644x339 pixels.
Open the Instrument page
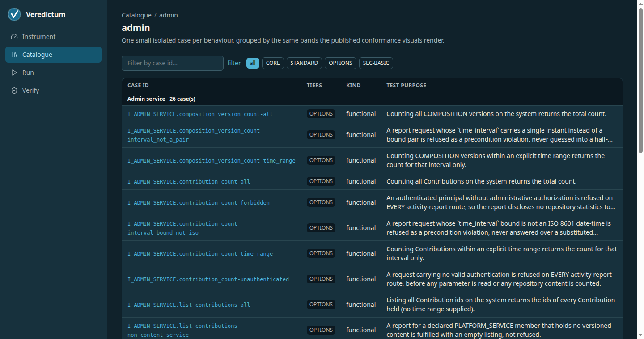(x=53, y=37)
